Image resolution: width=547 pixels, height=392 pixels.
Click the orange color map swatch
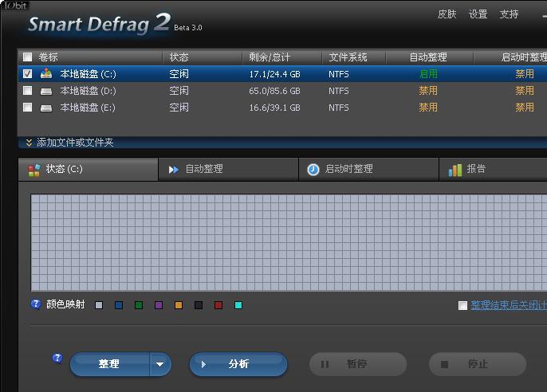pos(179,305)
